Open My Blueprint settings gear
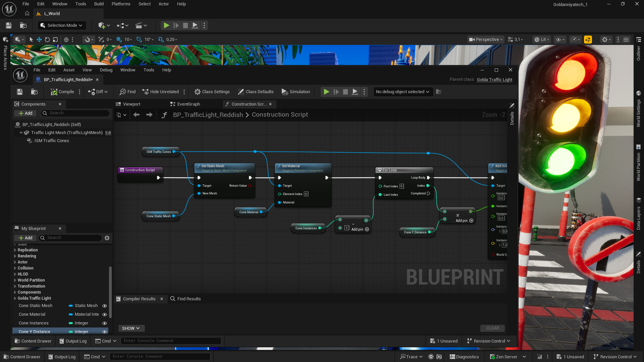Screen dimensions: 644x362 coord(107,238)
